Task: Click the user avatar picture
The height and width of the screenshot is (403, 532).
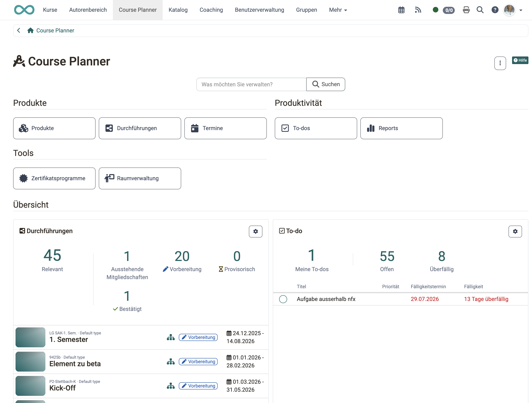Action: 509,10
